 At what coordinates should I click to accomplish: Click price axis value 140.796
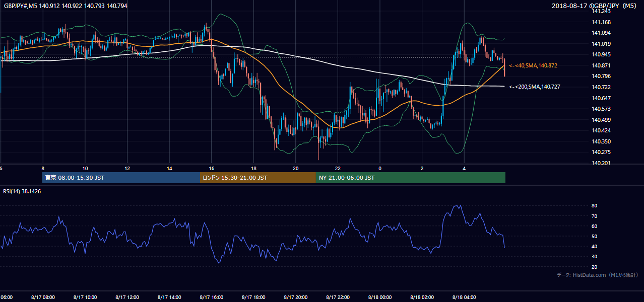[602, 76]
